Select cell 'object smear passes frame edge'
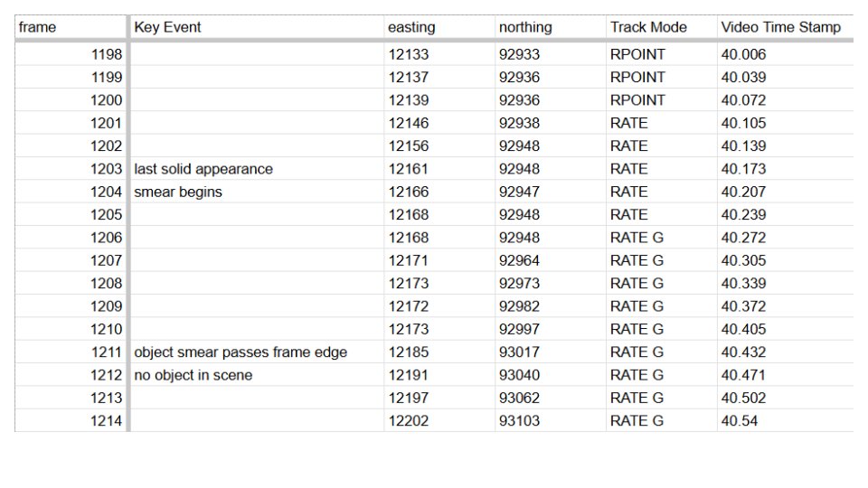868x488 pixels. (x=257, y=352)
